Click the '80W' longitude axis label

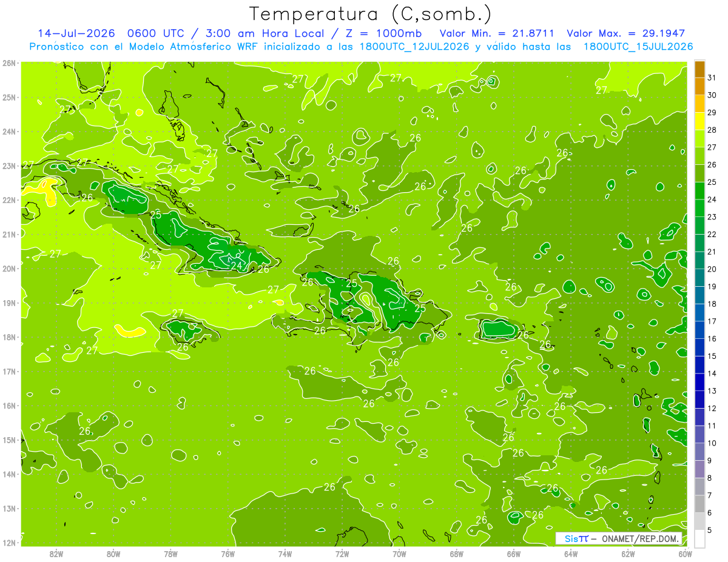point(113,554)
